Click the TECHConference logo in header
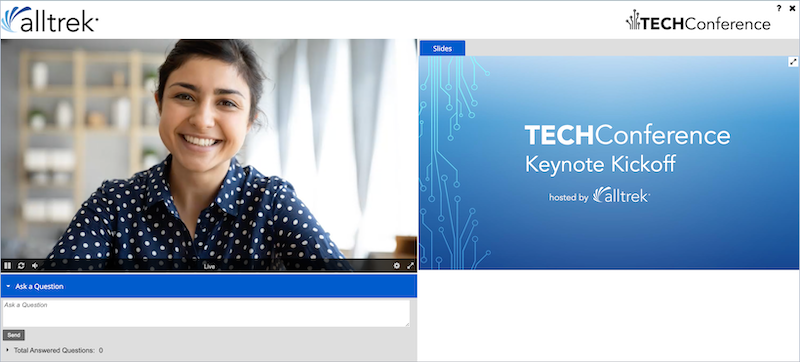The image size is (800, 362). coord(698,21)
